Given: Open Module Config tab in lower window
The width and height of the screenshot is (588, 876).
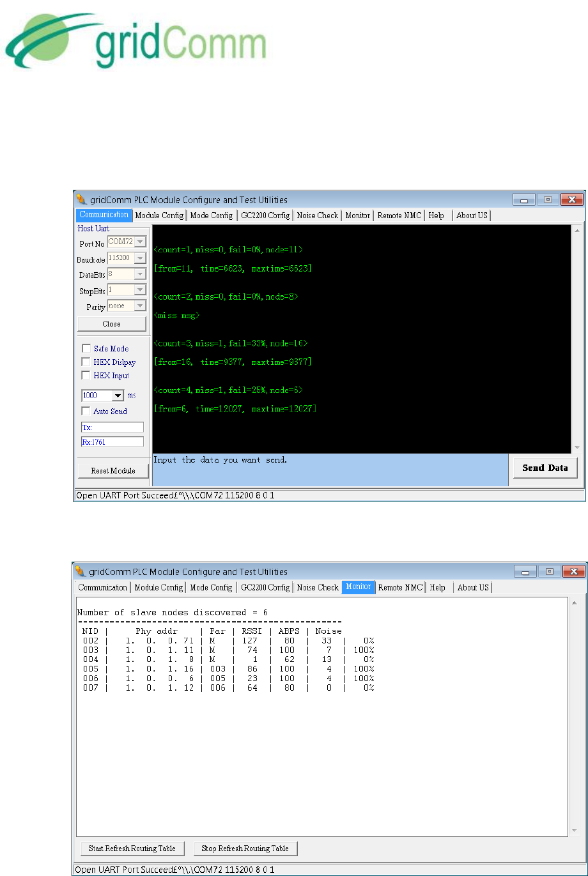Looking at the screenshot, I should (x=159, y=587).
